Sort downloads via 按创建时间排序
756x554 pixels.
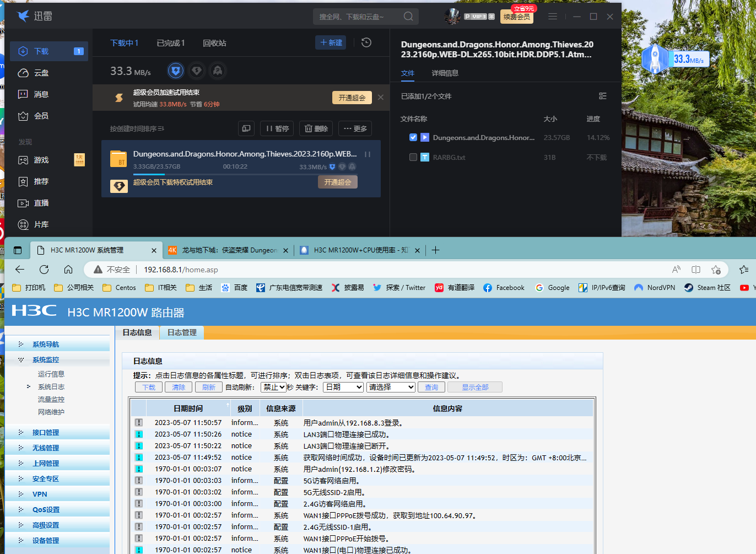(137, 128)
